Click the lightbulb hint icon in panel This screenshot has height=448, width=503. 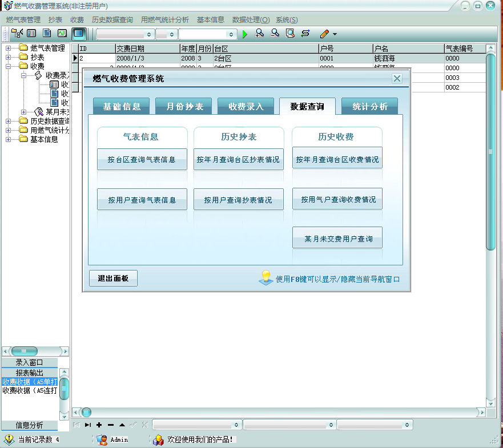266,277
